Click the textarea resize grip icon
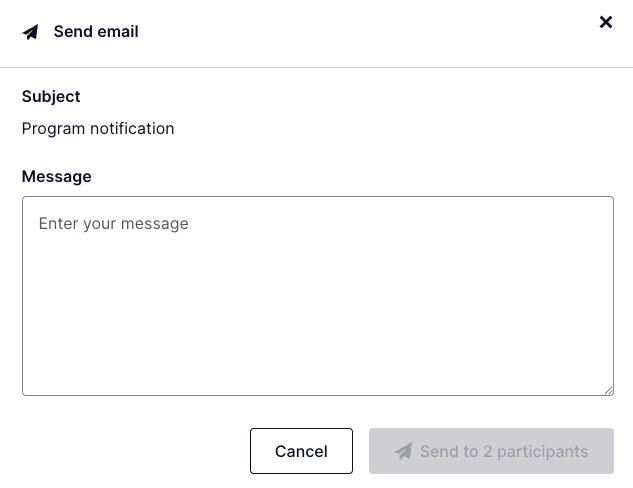The image size is (633, 488). point(608,390)
